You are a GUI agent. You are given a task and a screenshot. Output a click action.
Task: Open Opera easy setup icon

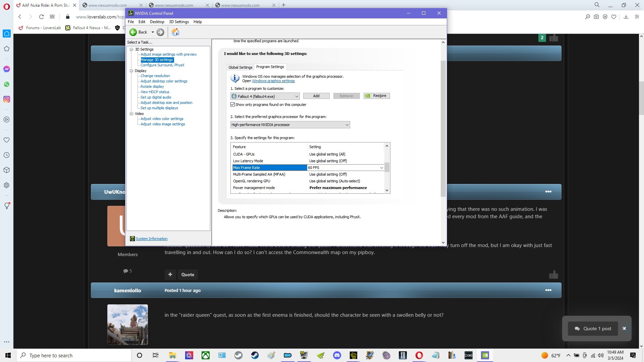click(637, 17)
